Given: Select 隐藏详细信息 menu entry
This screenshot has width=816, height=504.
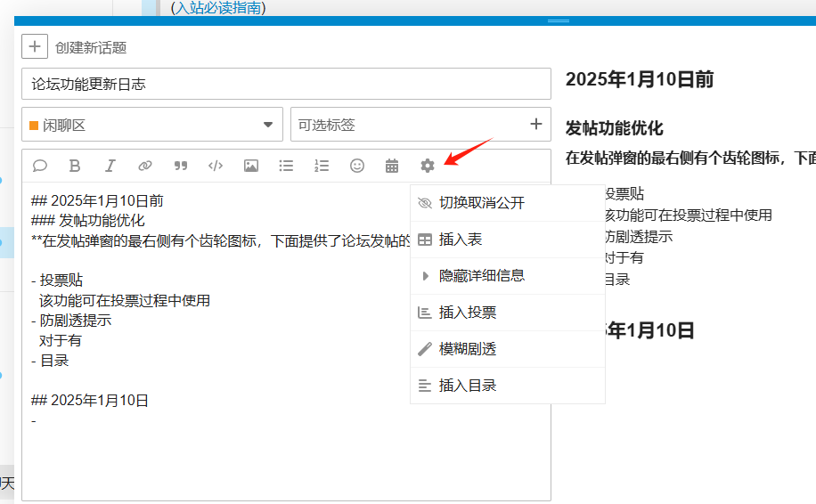Looking at the screenshot, I should click(x=481, y=276).
